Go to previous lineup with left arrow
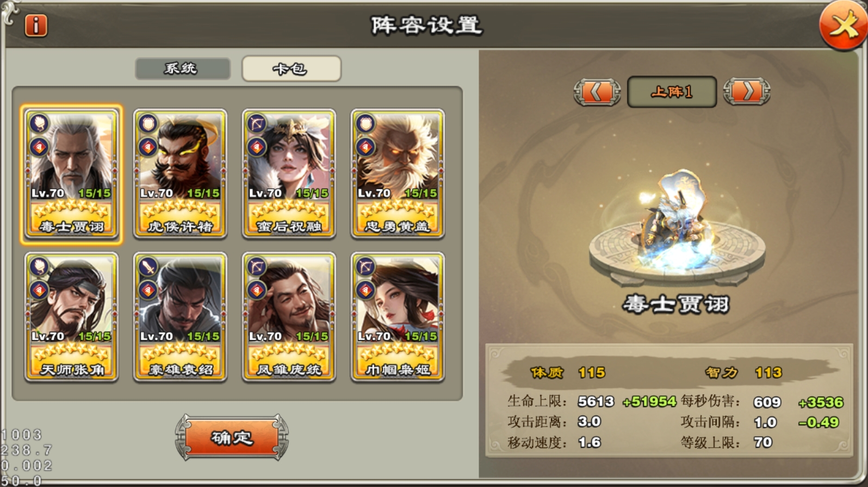Screen dimensions: 868x487 (597, 92)
